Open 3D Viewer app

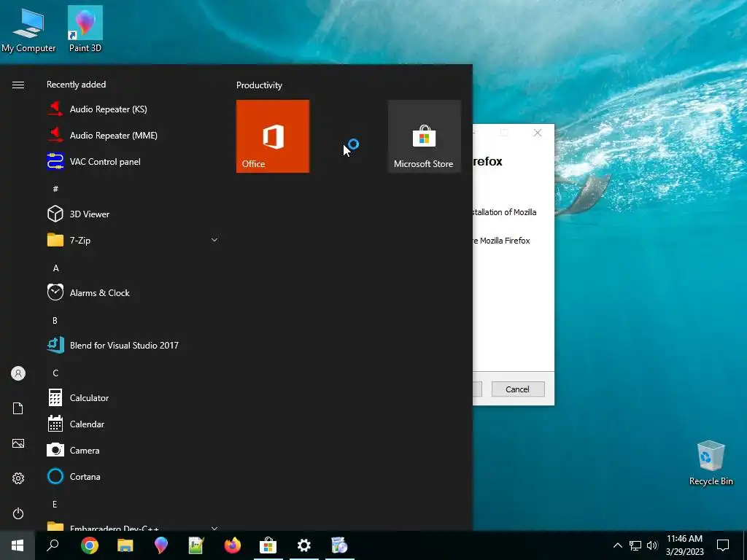[133, 214]
